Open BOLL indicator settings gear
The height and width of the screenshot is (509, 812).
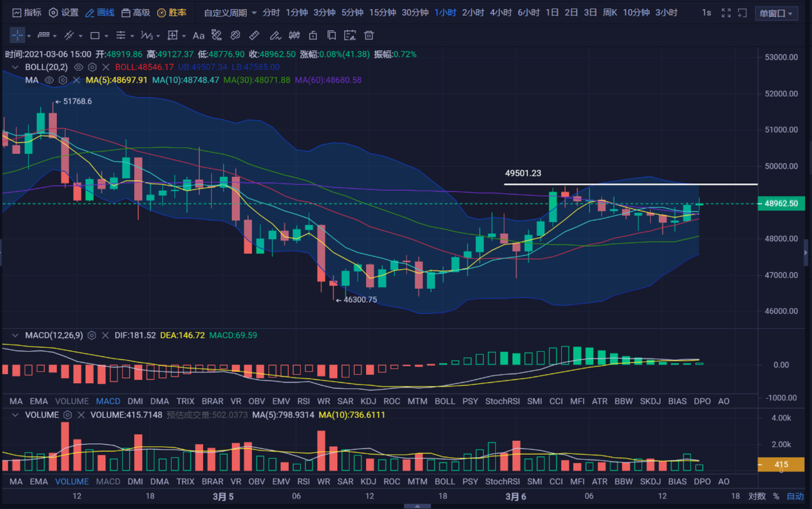[x=92, y=67]
